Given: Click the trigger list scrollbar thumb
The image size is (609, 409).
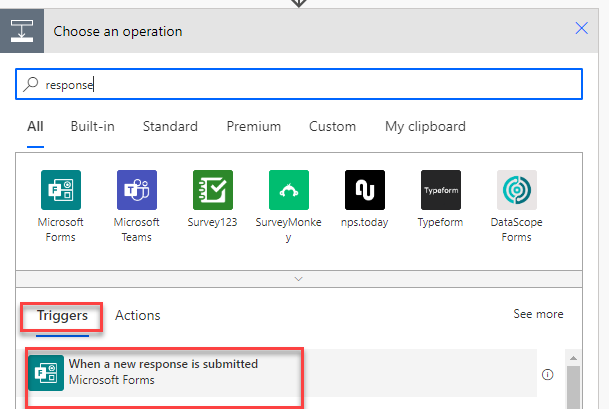Looking at the screenshot, I should point(573,387).
